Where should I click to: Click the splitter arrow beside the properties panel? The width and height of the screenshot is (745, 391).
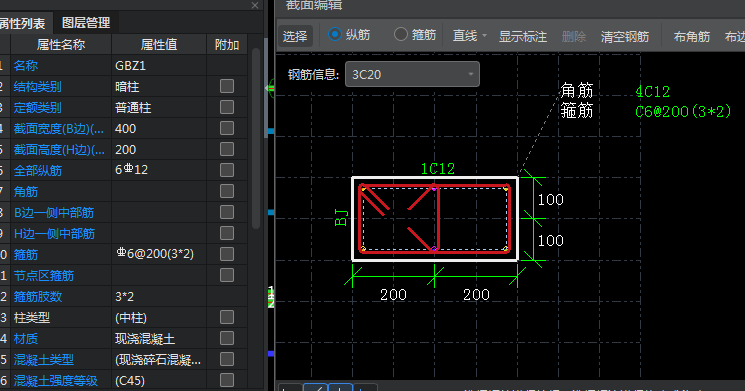267,88
